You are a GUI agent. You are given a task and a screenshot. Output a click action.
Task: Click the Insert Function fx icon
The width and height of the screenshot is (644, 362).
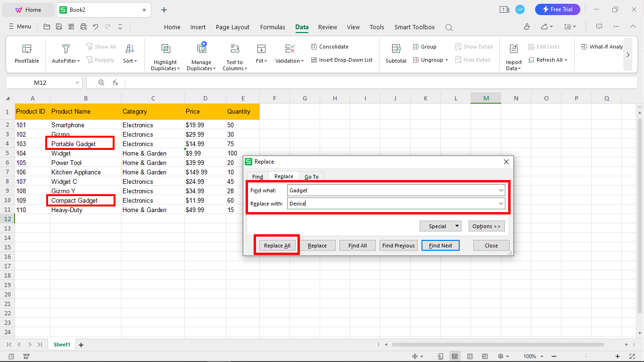[x=116, y=82]
